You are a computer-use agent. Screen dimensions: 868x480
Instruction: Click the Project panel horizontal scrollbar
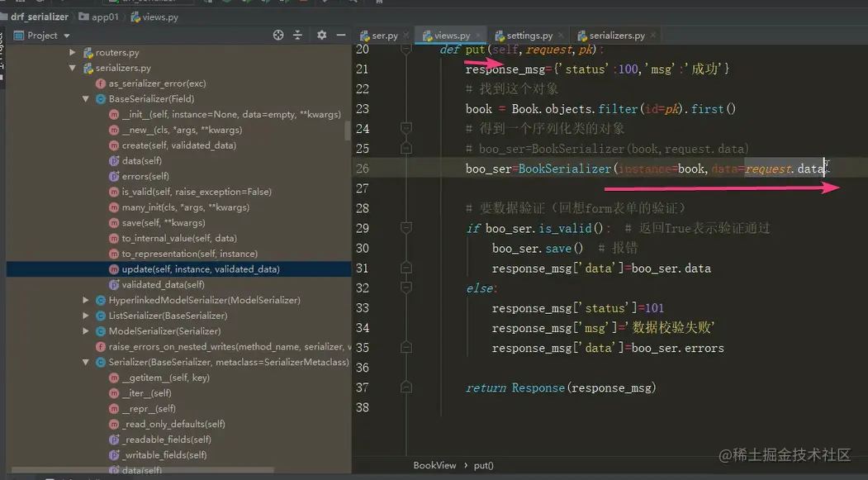(142, 470)
